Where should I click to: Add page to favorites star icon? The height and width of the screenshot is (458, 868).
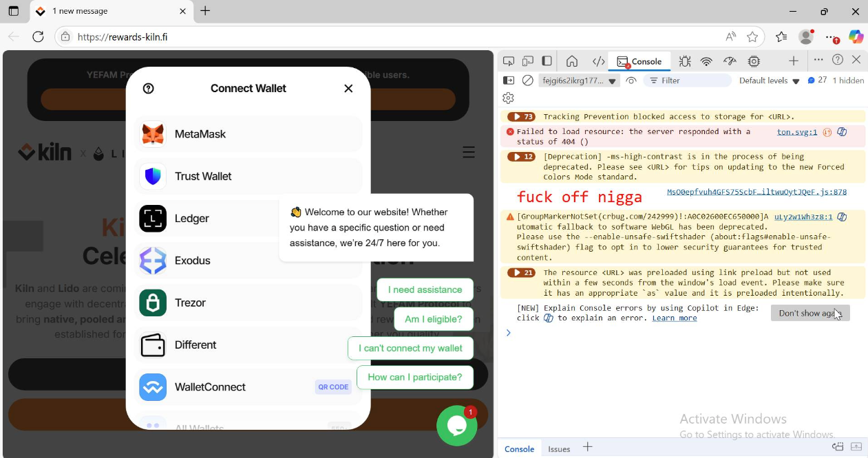tap(752, 36)
